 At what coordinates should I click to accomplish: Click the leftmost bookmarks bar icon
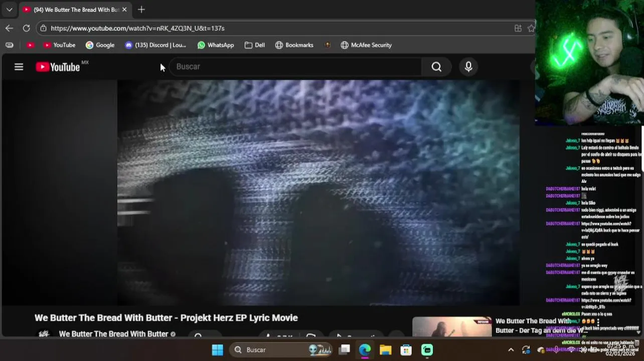pos(10,45)
